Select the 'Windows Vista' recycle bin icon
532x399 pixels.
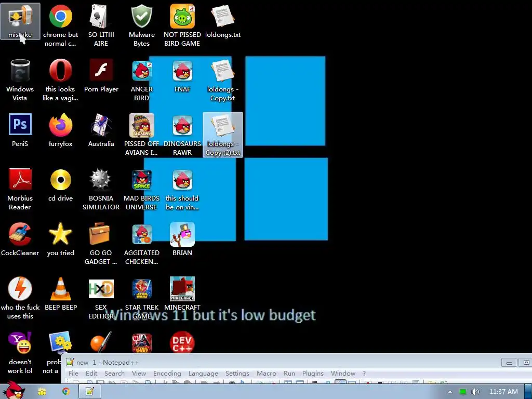pos(20,80)
